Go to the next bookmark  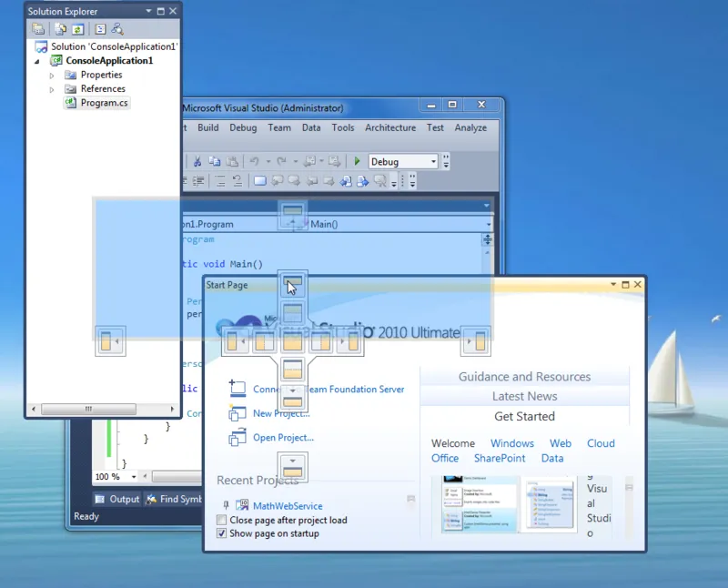click(294, 180)
